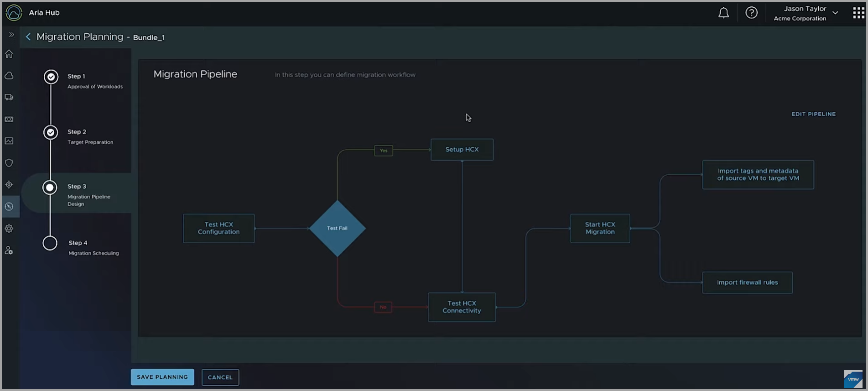This screenshot has width=868, height=391.
Task: Select Step 2 Target Preparation
Action: click(x=90, y=137)
